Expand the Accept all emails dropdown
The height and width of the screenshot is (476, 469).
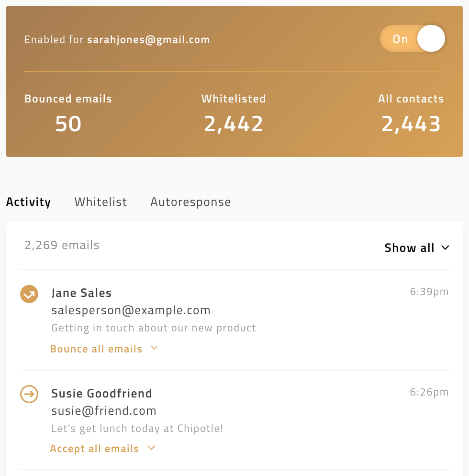click(x=102, y=449)
